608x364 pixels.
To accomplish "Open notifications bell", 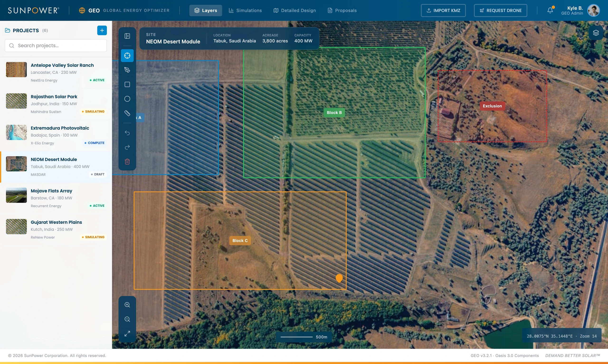I will tap(550, 10).
